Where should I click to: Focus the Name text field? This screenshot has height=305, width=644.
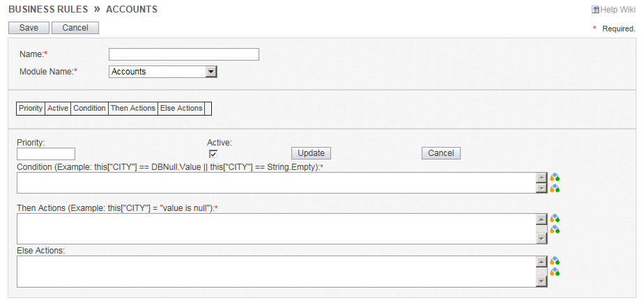184,54
